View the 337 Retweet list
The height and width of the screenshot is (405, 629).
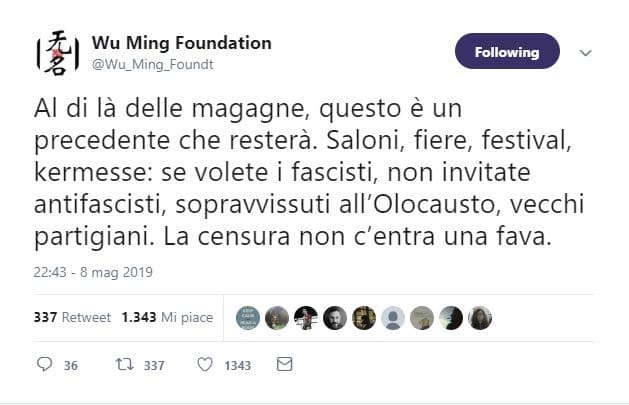click(x=72, y=317)
